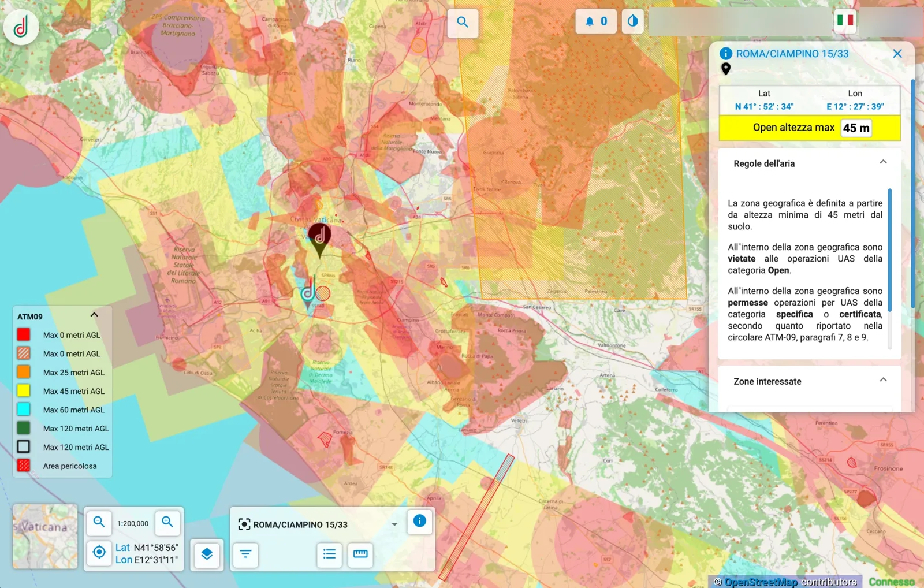The height and width of the screenshot is (588, 924).
Task: Zoom out the map scale
Action: (x=99, y=523)
